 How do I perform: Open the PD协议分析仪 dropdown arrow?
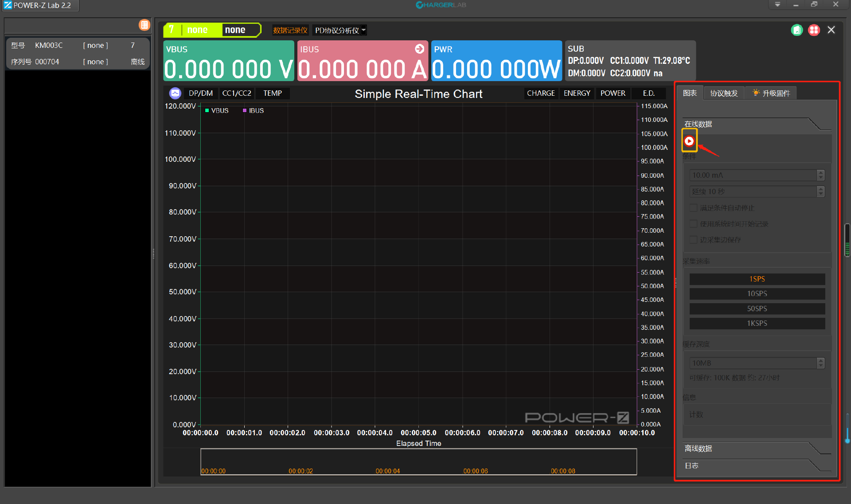363,30
